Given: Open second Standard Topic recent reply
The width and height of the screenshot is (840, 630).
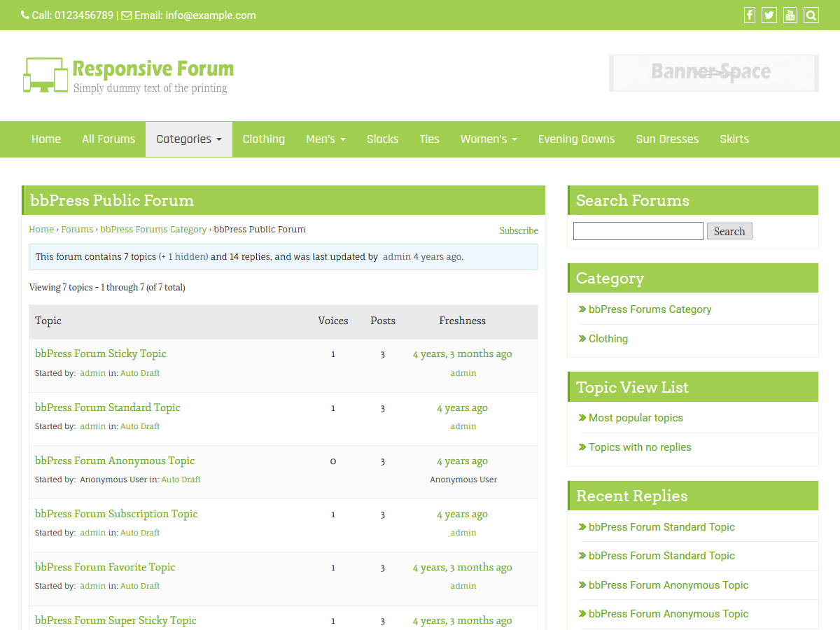Looking at the screenshot, I should [x=661, y=556].
